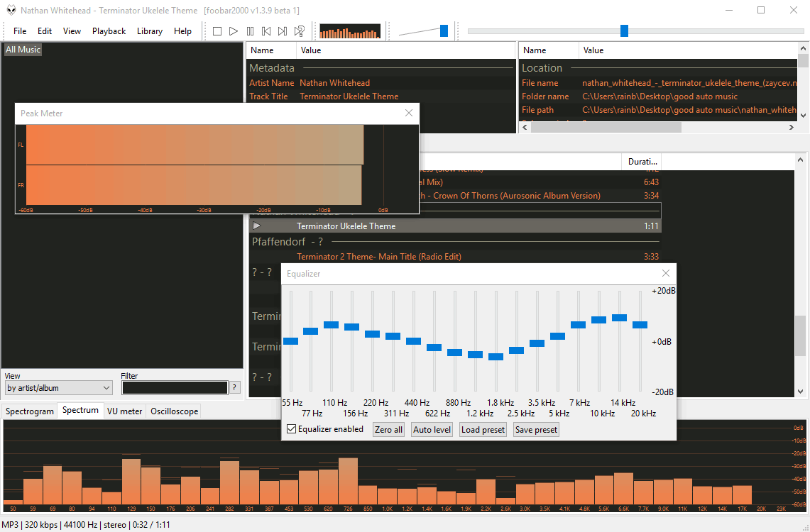Click the Track Title metadata row
The image size is (810, 532).
[381, 96]
